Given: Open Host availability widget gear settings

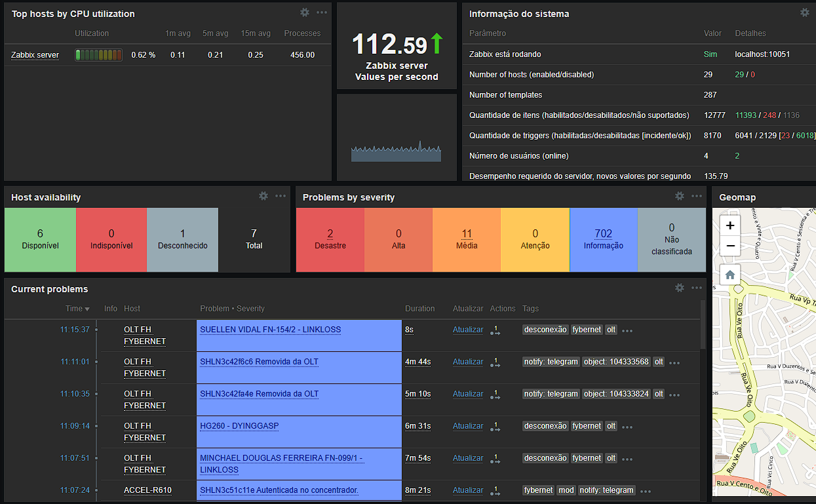Looking at the screenshot, I should pos(263,196).
